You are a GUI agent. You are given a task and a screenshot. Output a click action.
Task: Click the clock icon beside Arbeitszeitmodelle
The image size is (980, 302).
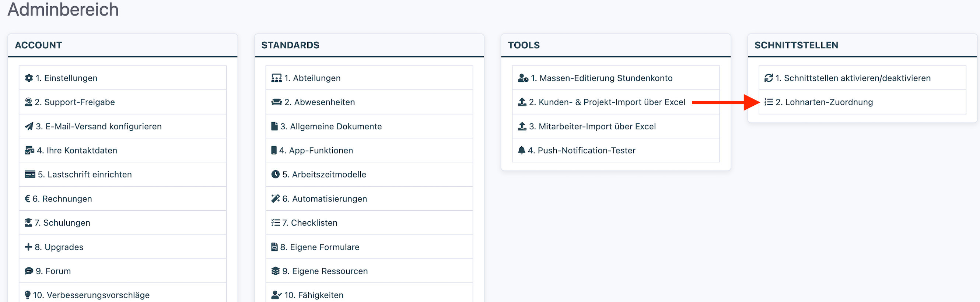[x=276, y=174]
